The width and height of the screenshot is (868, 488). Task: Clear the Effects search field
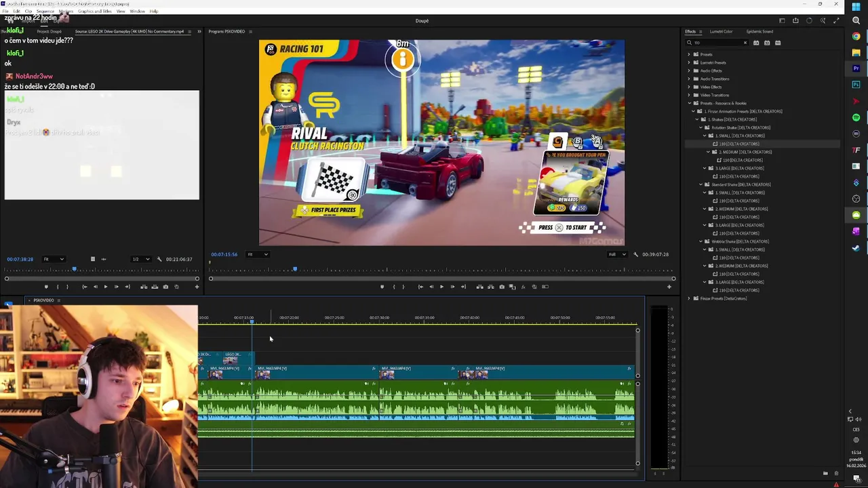745,43
